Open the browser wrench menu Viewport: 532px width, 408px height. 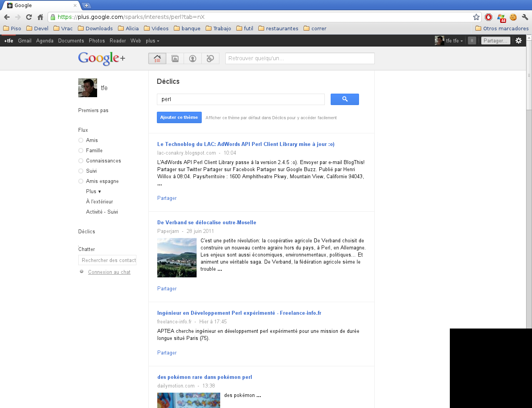point(525,17)
